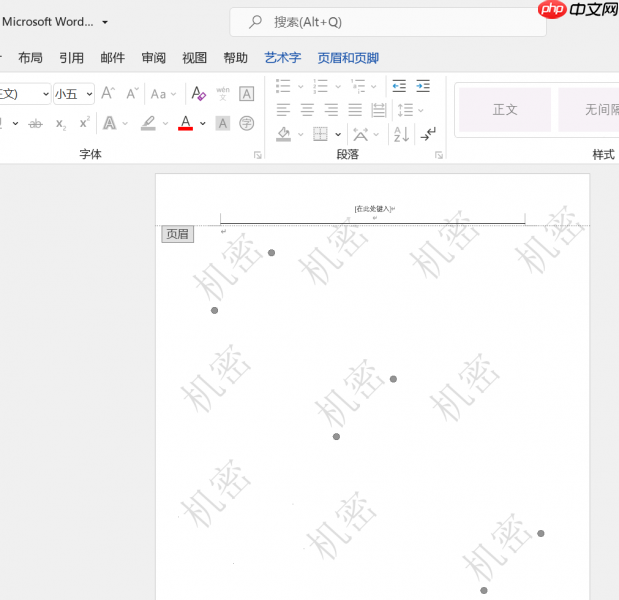Viewport: 619px width, 600px height.
Task: Apply paragraph shading paint bucket
Action: click(283, 134)
